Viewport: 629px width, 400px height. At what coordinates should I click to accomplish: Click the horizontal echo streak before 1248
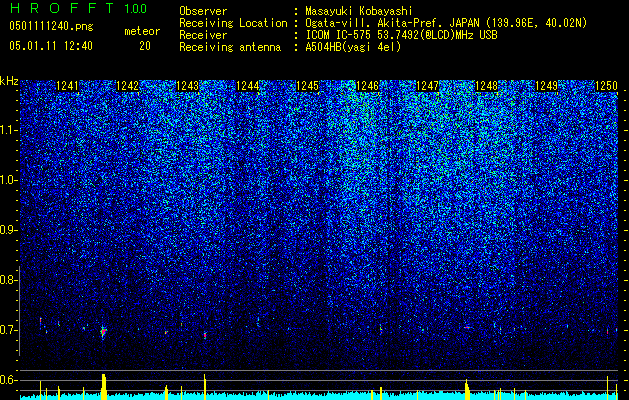[467, 327]
